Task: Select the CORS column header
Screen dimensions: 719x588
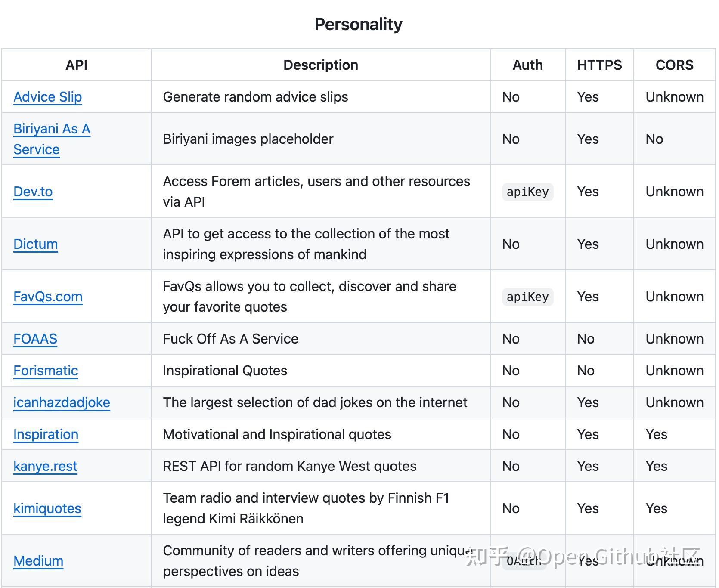Action: [674, 65]
